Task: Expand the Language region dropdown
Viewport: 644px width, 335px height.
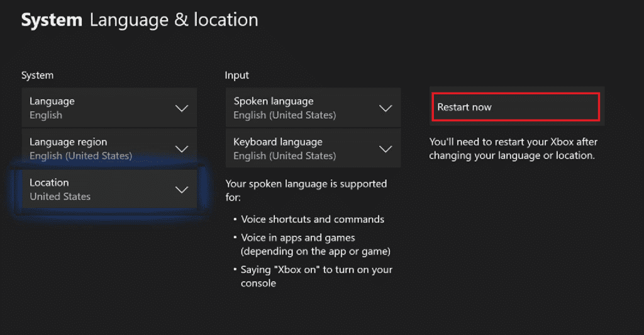Action: click(x=109, y=149)
